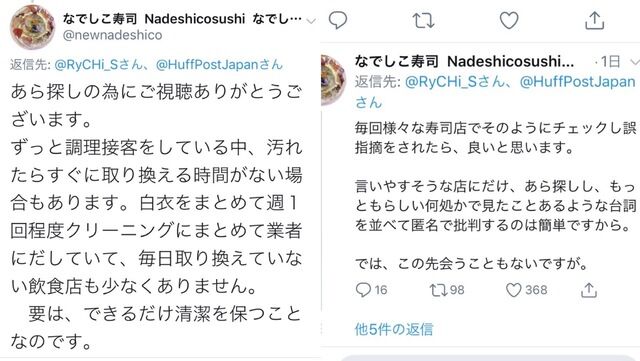Image resolution: width=640 pixels, height=361 pixels.
Task: Click the retweet icon at top
Action: [x=423, y=20]
